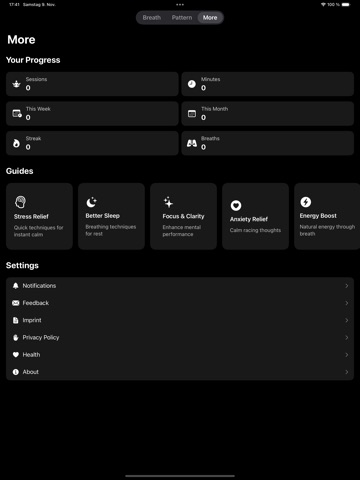Open the Privacy Policy page
Image resolution: width=360 pixels, height=480 pixels.
point(180,338)
